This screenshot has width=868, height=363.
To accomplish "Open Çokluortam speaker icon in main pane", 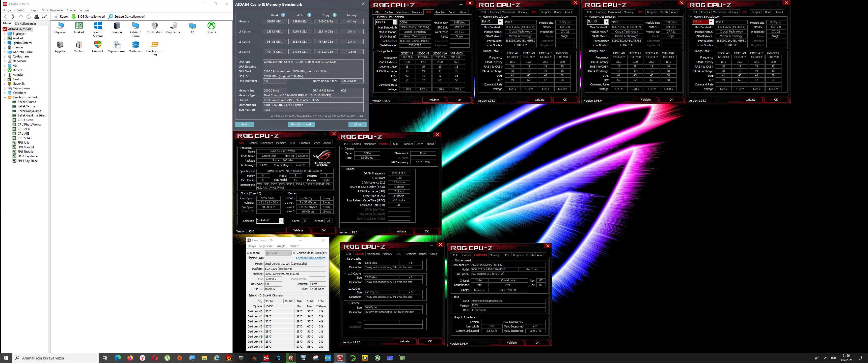I will pos(154,28).
